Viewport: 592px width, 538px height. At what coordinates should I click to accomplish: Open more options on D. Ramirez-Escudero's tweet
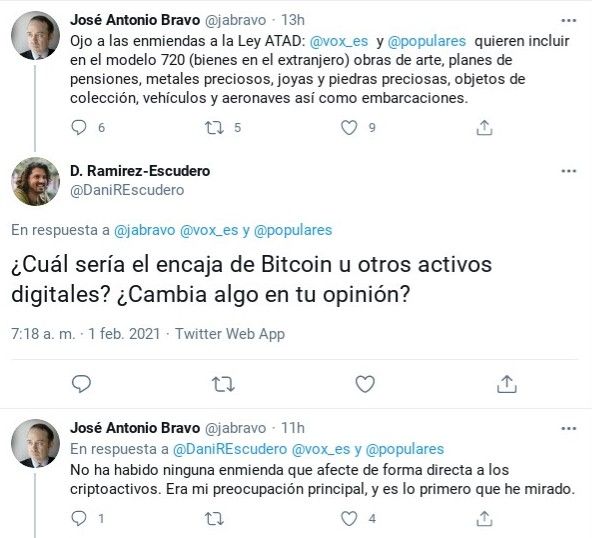point(569,171)
